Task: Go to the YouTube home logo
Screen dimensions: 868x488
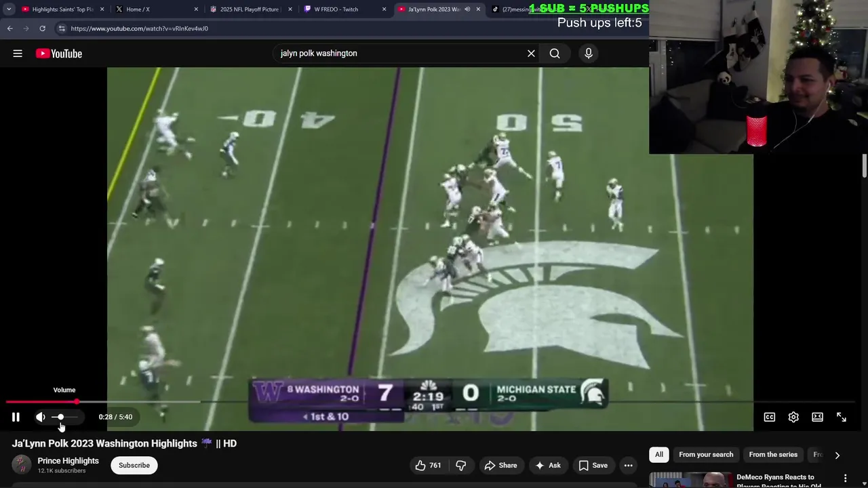Action: [59, 54]
